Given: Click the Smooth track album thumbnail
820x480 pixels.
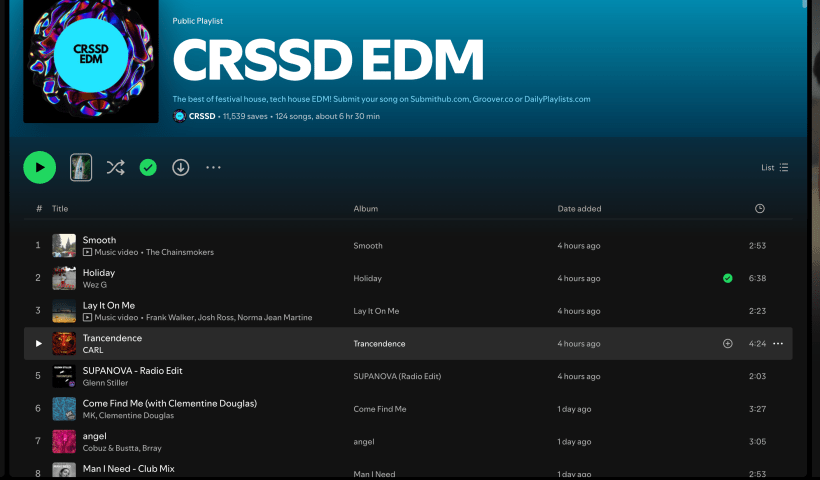Looking at the screenshot, I should (x=64, y=245).
